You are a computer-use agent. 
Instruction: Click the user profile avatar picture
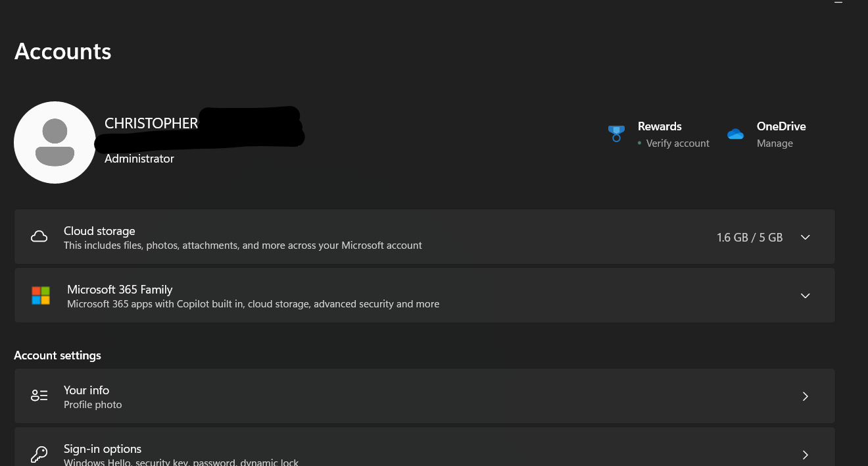(55, 142)
